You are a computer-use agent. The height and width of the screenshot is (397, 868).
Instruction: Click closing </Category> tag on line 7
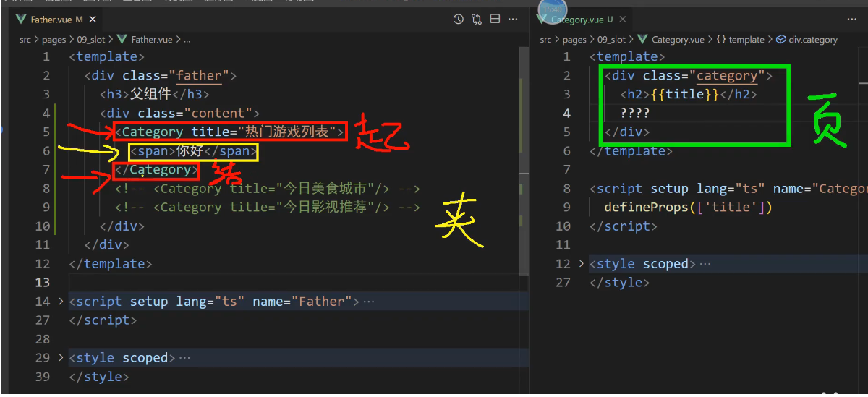156,170
